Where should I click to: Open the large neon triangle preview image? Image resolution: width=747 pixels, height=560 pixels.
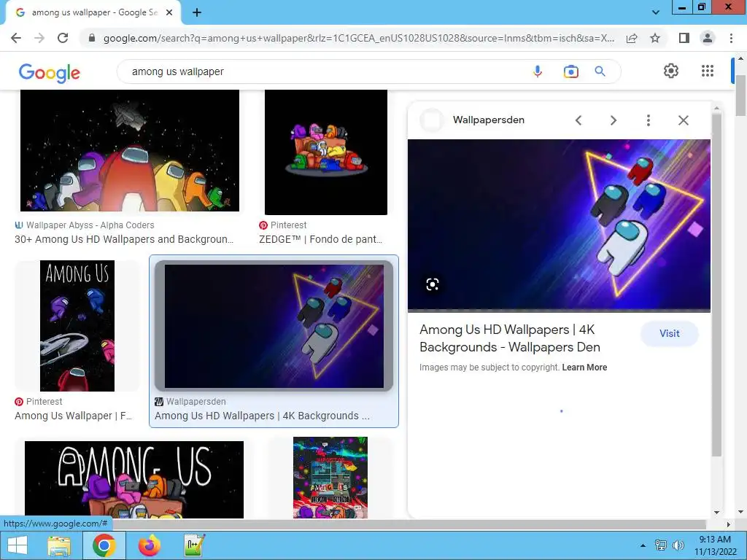pos(559,225)
